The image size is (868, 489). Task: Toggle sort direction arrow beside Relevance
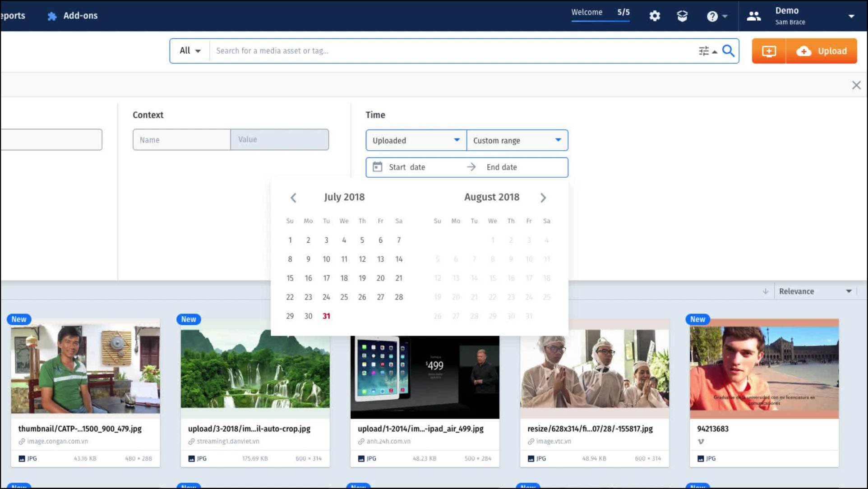click(765, 291)
